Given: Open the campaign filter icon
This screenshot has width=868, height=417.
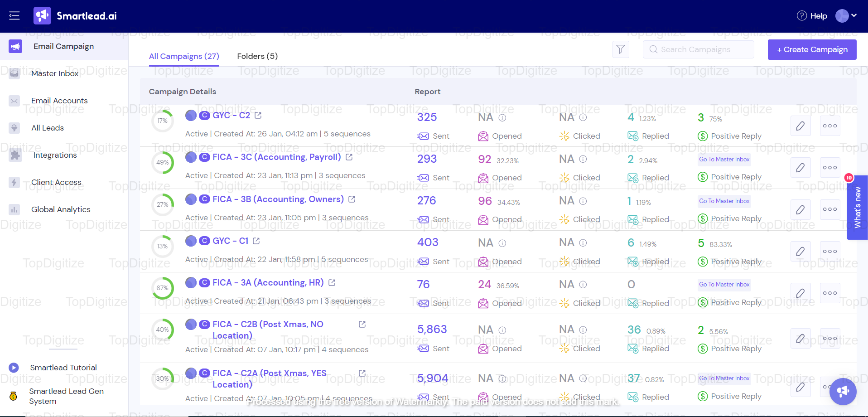Looking at the screenshot, I should point(621,49).
